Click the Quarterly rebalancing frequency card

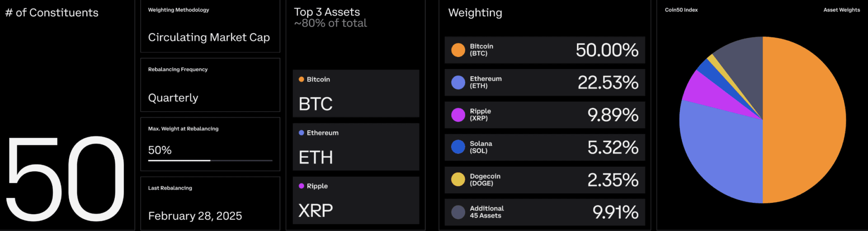(210, 85)
